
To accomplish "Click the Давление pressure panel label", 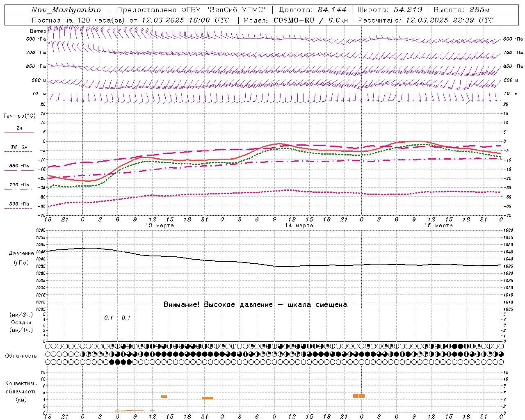I will pos(21,253).
